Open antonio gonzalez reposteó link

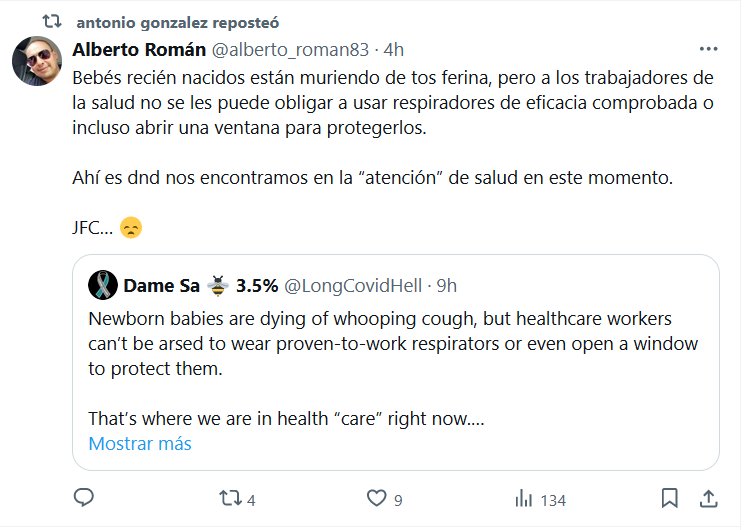point(178,21)
